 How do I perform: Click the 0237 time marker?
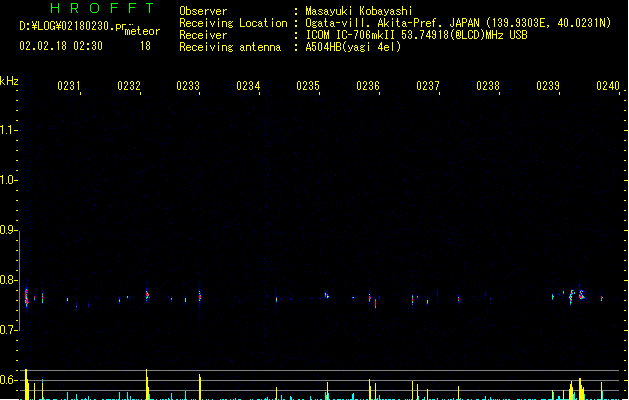(x=428, y=85)
